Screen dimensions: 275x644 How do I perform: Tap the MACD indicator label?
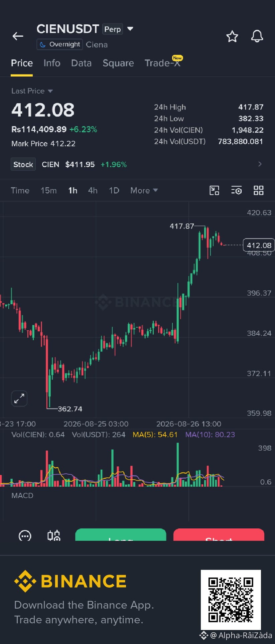coord(22,495)
